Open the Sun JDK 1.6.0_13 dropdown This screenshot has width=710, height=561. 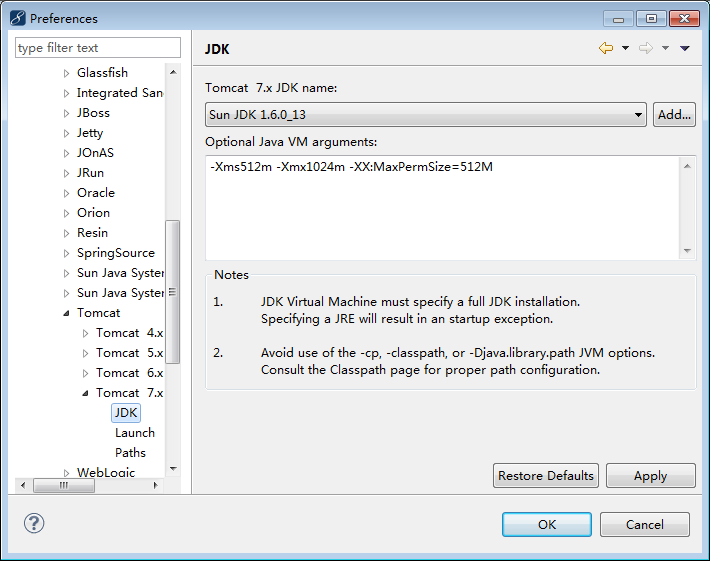(426, 115)
